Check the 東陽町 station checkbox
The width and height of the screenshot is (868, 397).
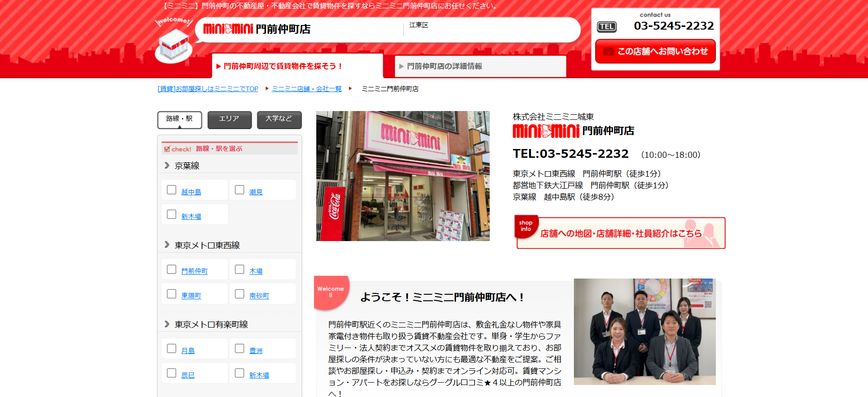pyautogui.click(x=172, y=294)
